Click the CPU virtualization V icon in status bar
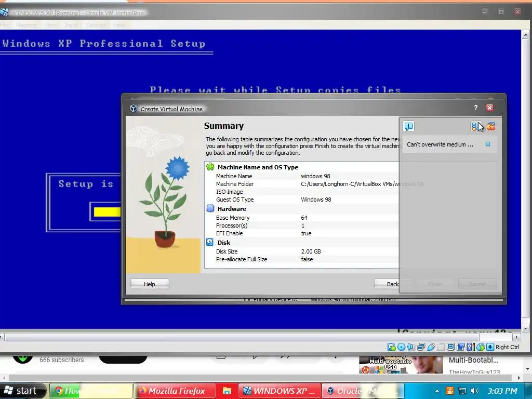The width and height of the screenshot is (532, 399). [x=470, y=347]
